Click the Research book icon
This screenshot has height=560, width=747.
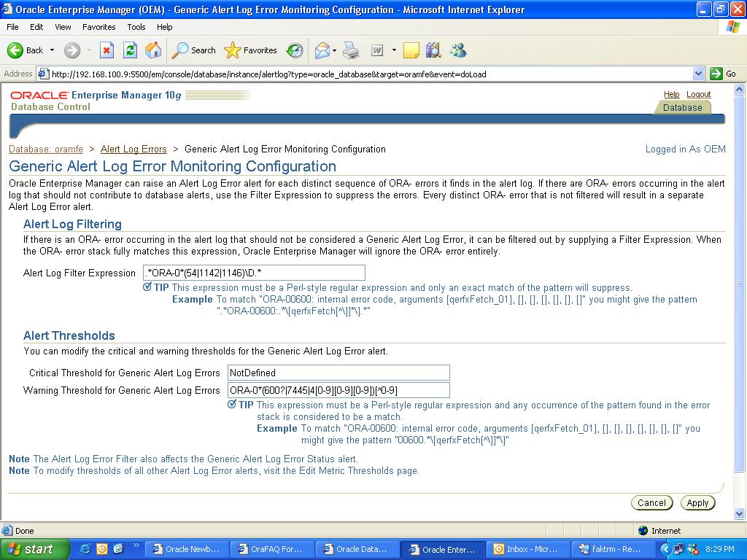pyautogui.click(x=433, y=50)
